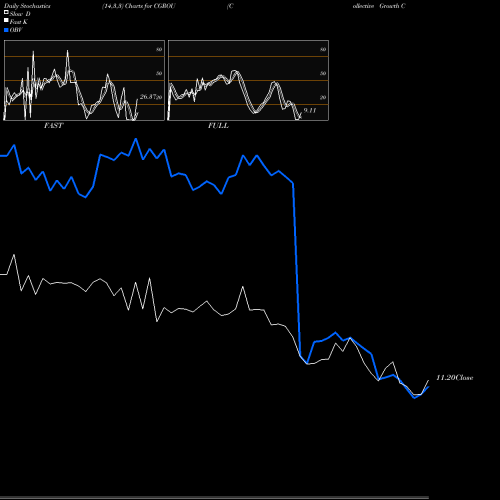Image resolution: width=500 pixels, height=500 pixels.
Task: Click the 'FAST' chart caption
Action: [53, 126]
